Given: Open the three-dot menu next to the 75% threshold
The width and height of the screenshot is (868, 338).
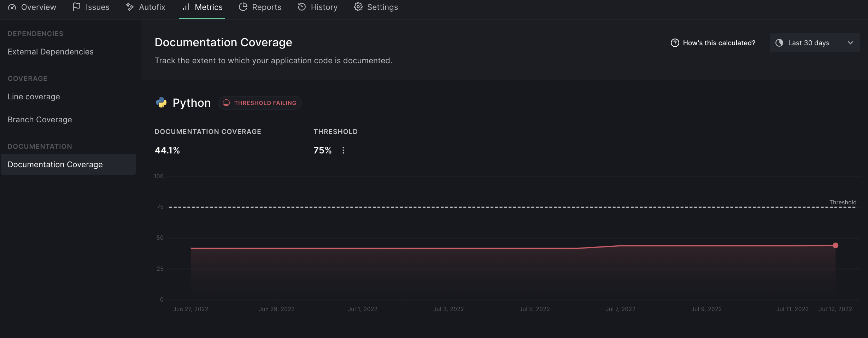Looking at the screenshot, I should tap(343, 150).
